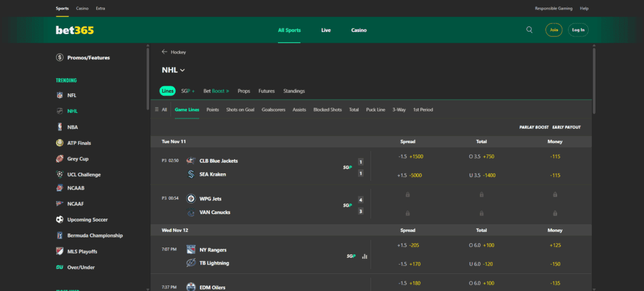This screenshot has width=644, height=291.
Task: Click the Extra link in top bar
Action: 100,8
